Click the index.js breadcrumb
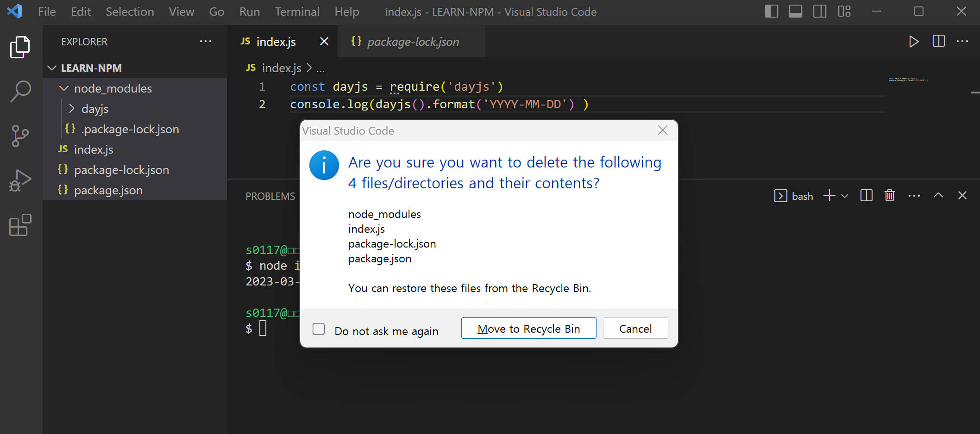Viewport: 980px width, 434px height. coord(282,68)
